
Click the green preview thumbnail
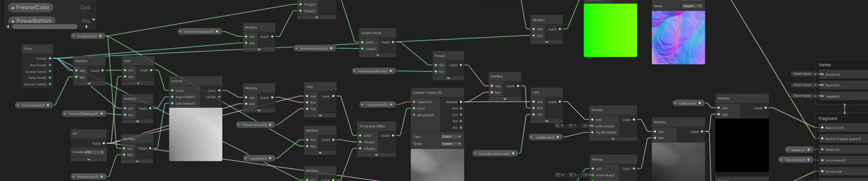click(x=610, y=30)
